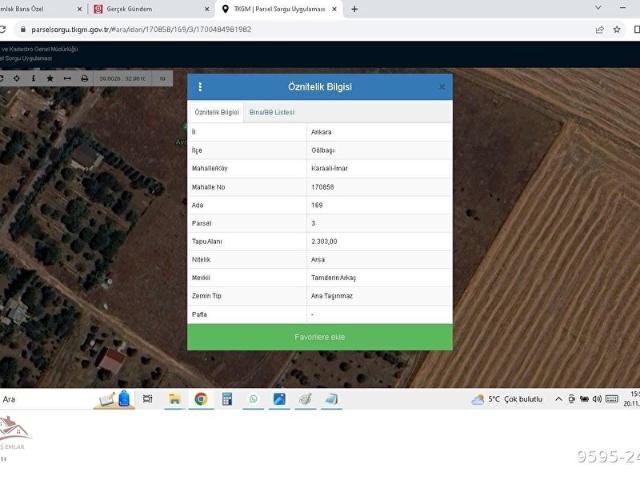Viewport: 640px width, 480px height.
Task: Click the Windows taskbar search box Ara
Action: [40, 399]
